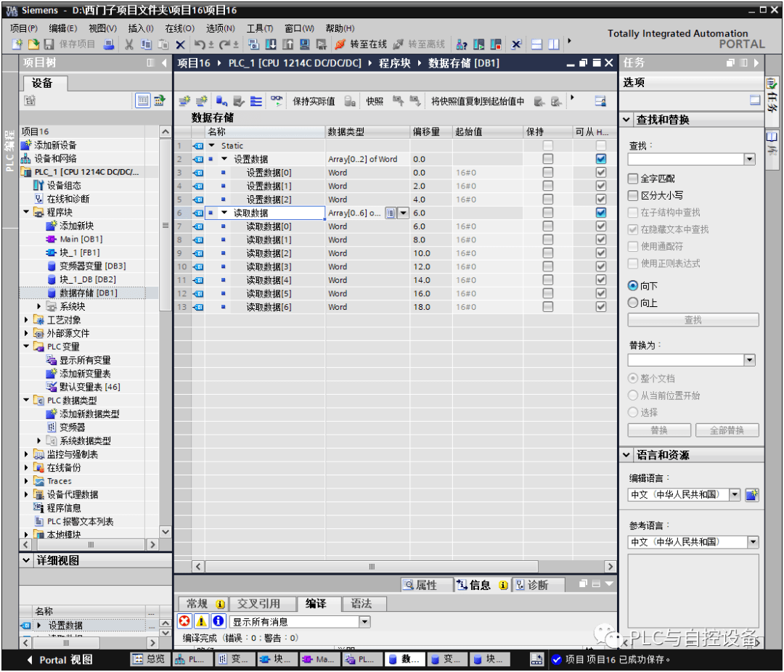Click the add row icon in DB toolbar

202,102
